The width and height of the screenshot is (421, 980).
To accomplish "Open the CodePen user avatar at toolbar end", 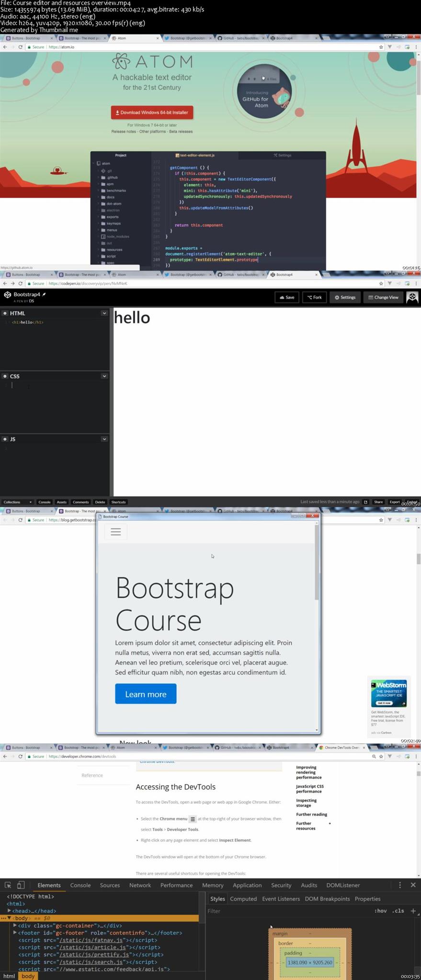I will 412,297.
